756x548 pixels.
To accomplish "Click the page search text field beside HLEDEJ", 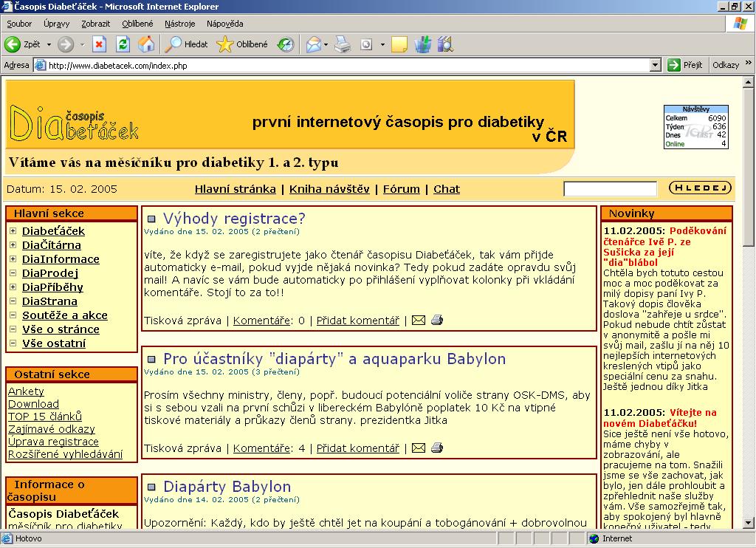I will click(x=610, y=188).
